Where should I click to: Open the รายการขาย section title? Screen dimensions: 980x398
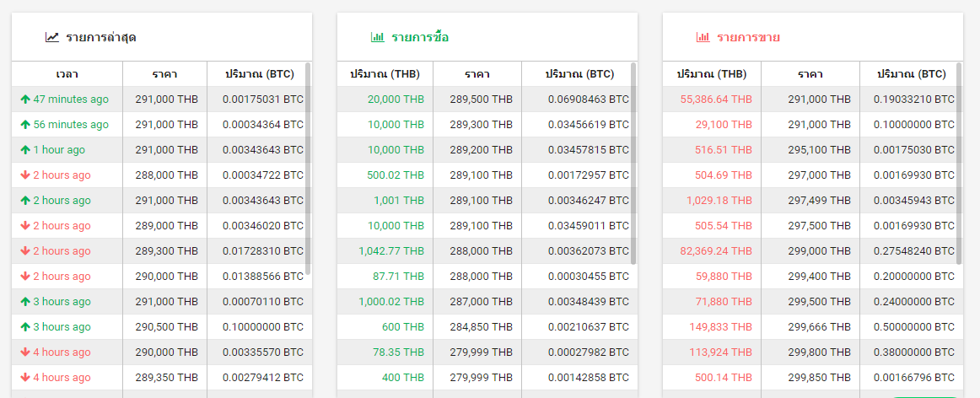click(748, 37)
